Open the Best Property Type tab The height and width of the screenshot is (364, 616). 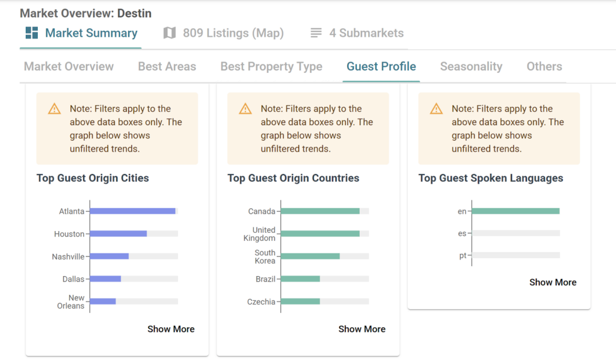271,67
